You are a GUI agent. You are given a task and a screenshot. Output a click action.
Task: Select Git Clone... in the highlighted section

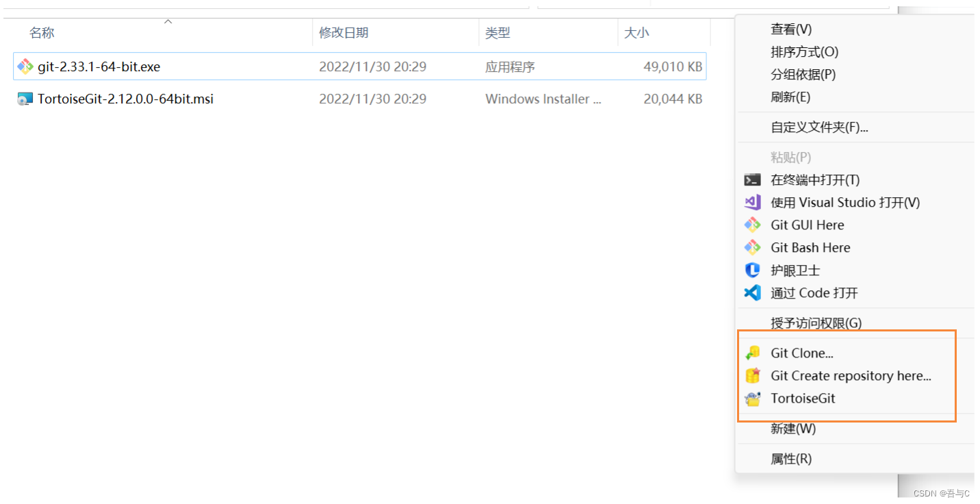tap(802, 353)
